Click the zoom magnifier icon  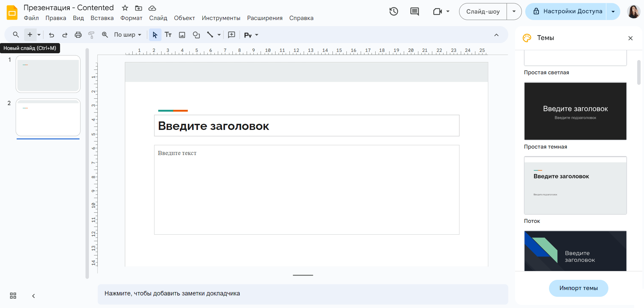105,35
